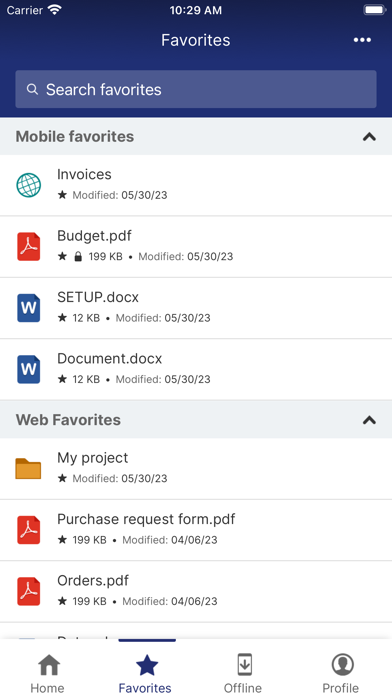Screen dimensions: 392x696
Task: Focus the Search favorites field
Action: tap(196, 89)
